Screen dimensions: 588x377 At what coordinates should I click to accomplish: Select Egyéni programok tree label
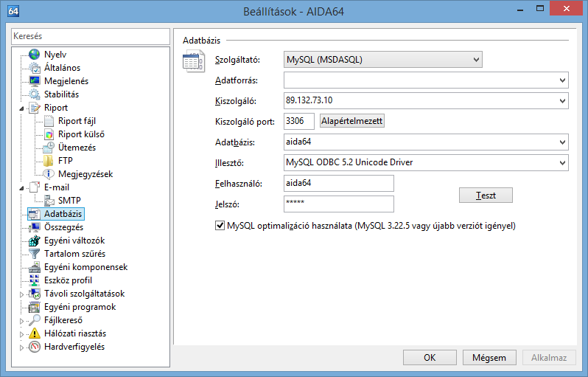coord(80,307)
